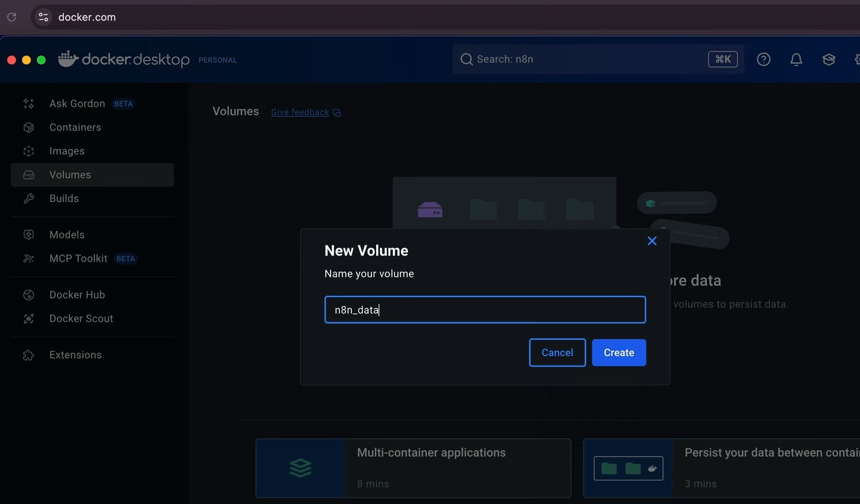Go to Builds in the sidebar

point(92,198)
